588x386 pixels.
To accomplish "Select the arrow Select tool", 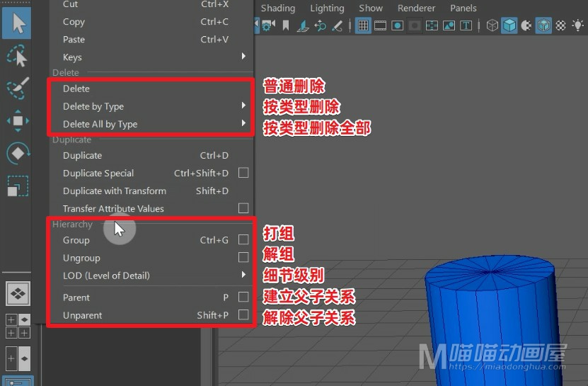I will pyautogui.click(x=17, y=23).
